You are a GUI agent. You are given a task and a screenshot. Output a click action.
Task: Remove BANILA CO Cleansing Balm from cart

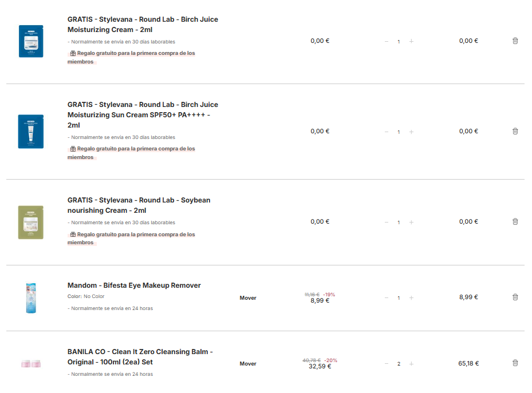tap(515, 363)
